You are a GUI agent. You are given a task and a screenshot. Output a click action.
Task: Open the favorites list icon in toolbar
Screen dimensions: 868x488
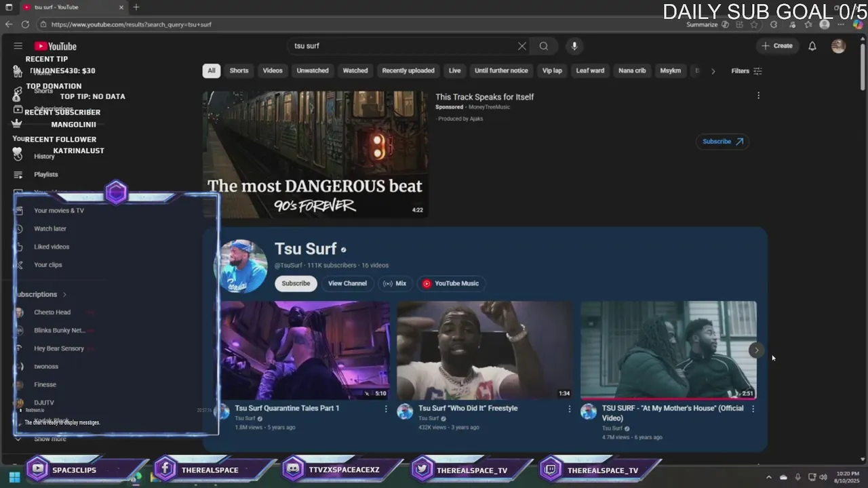(808, 24)
